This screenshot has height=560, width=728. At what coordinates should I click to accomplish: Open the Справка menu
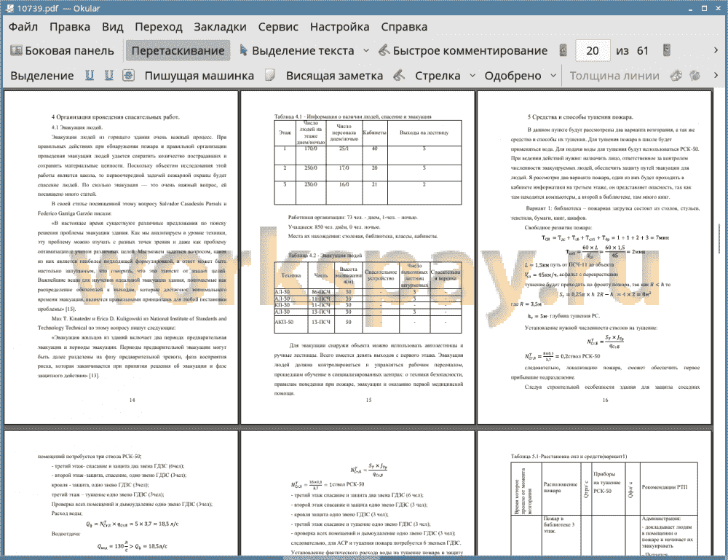404,27
